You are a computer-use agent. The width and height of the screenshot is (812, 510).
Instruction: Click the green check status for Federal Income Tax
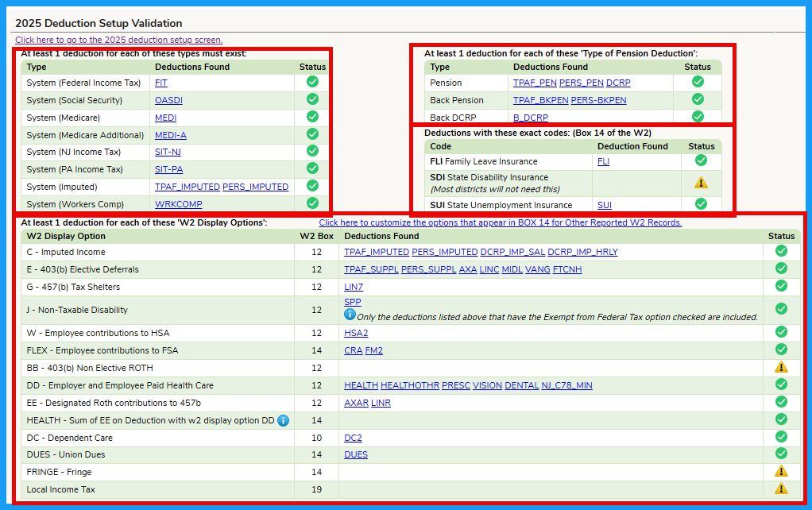point(312,81)
